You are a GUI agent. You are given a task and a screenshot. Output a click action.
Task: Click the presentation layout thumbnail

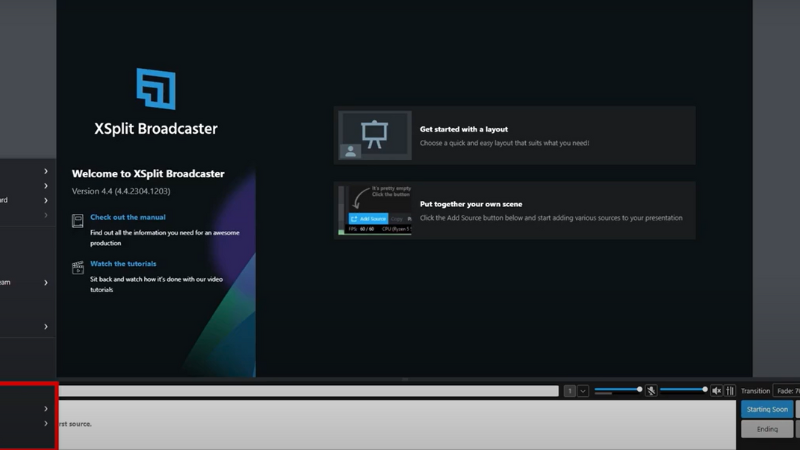(374, 135)
